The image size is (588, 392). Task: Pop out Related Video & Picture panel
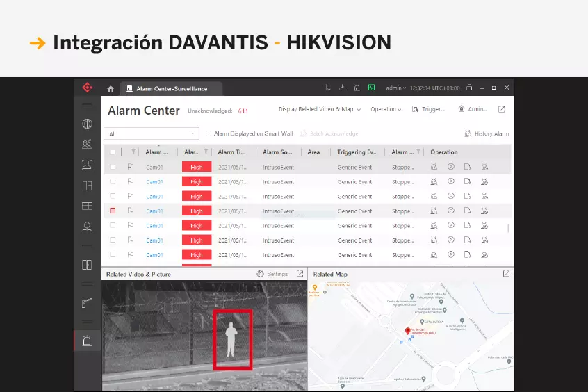[300, 274]
